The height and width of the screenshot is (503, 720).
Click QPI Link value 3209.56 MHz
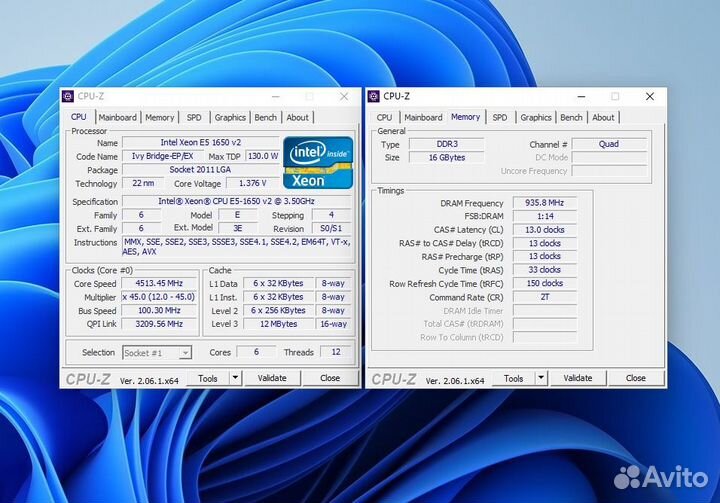point(159,324)
